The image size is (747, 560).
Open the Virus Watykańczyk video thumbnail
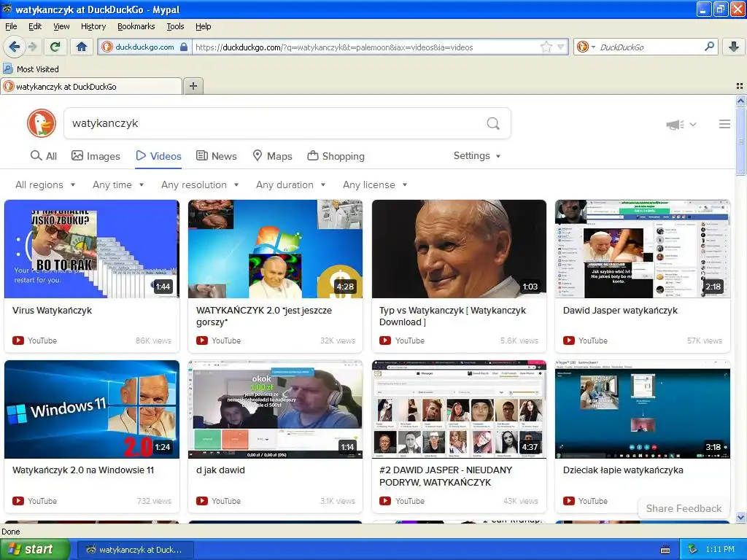tap(92, 249)
